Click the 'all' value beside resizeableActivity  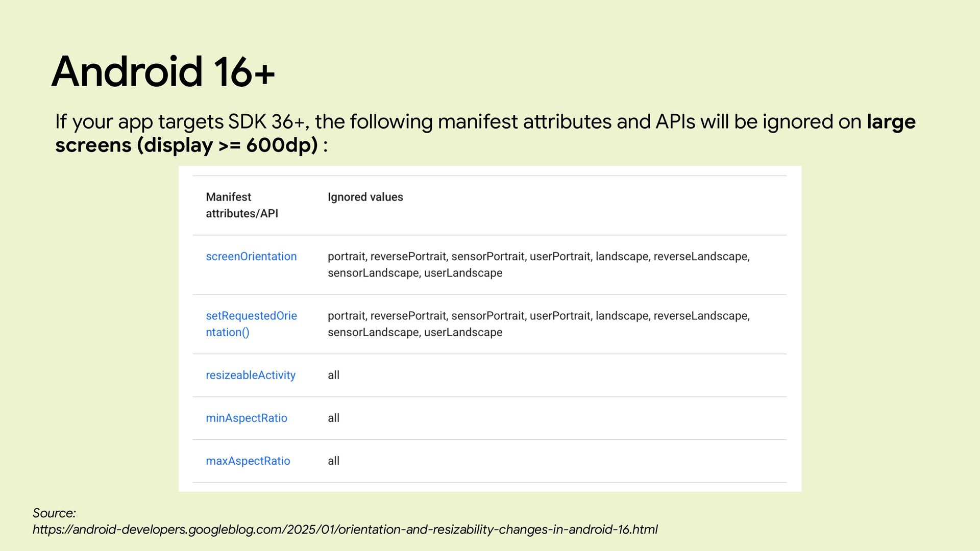[x=333, y=375]
